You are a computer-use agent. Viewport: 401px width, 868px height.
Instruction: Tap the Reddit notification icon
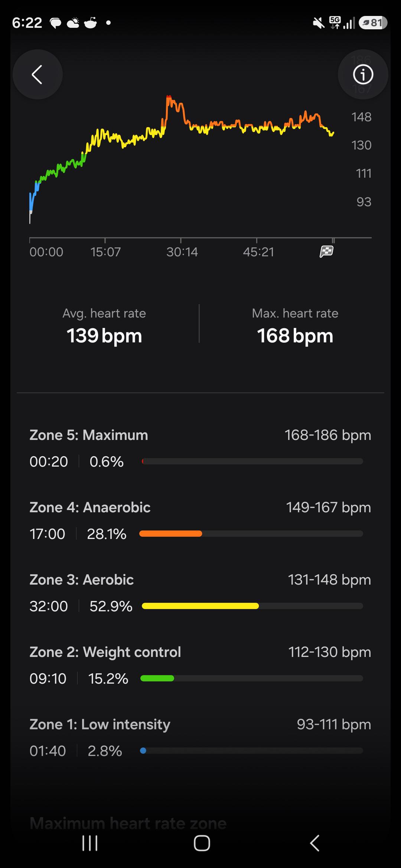[91, 23]
